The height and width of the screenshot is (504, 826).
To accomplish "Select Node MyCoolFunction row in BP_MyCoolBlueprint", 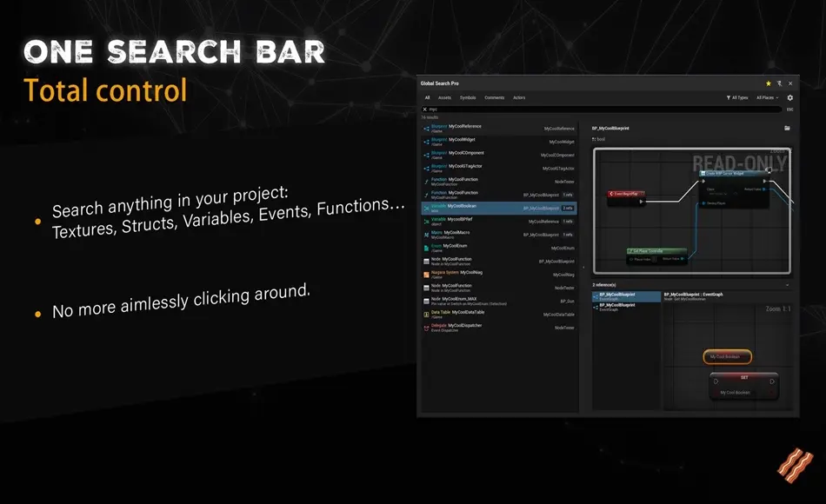I will coord(499,262).
